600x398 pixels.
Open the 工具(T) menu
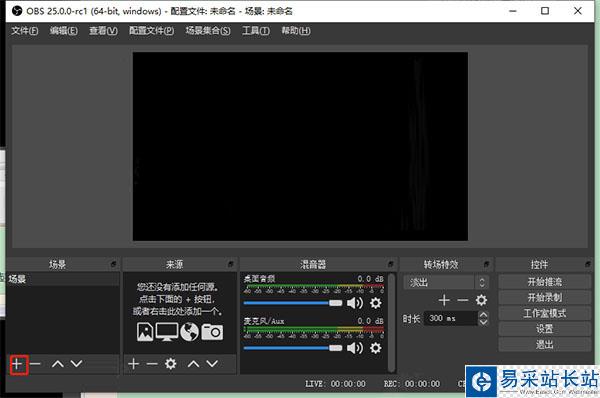[256, 31]
